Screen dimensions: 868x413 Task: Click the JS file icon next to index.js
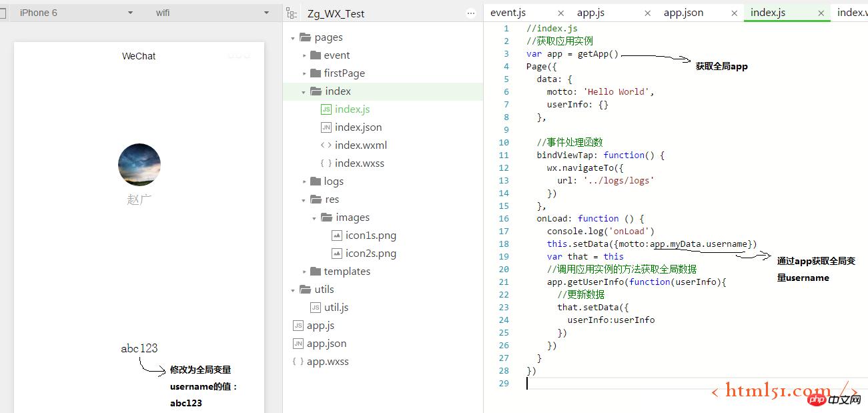[326, 109]
